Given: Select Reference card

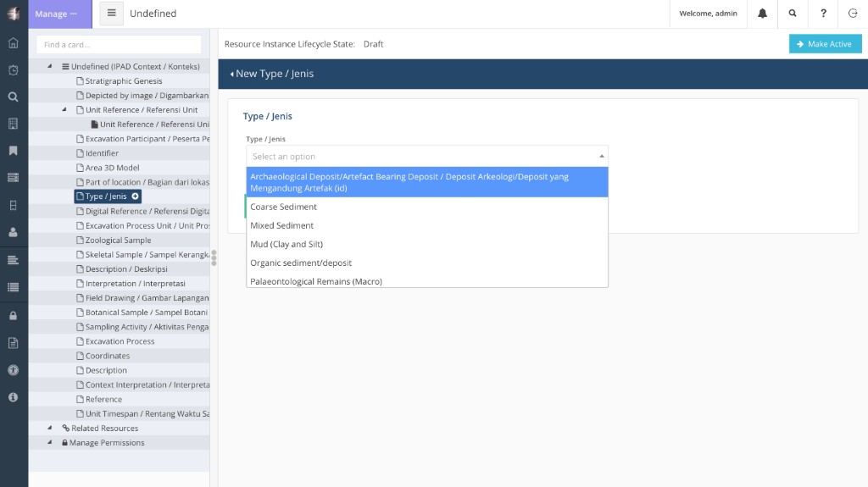Looking at the screenshot, I should 99,399.
